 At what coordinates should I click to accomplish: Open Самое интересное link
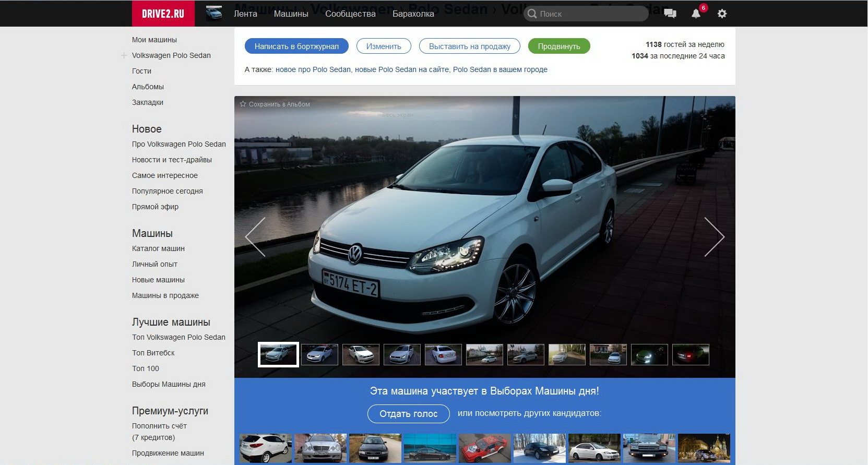pos(165,175)
